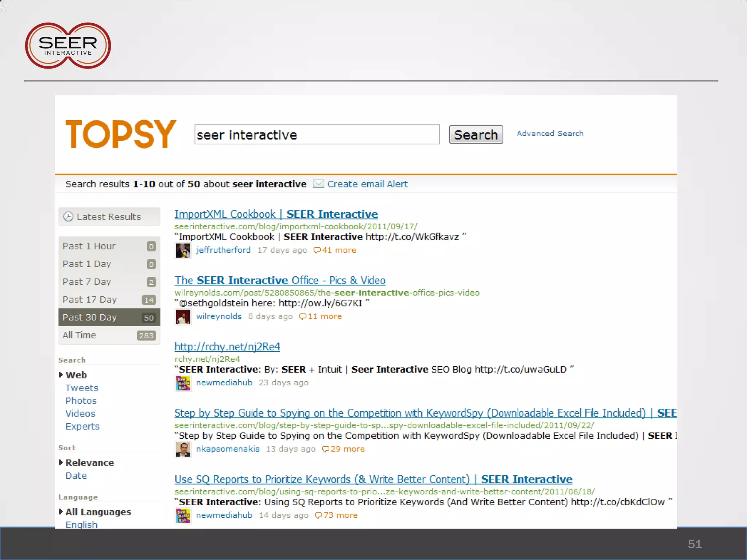Click wilreynolds profile avatar

pyautogui.click(x=183, y=317)
